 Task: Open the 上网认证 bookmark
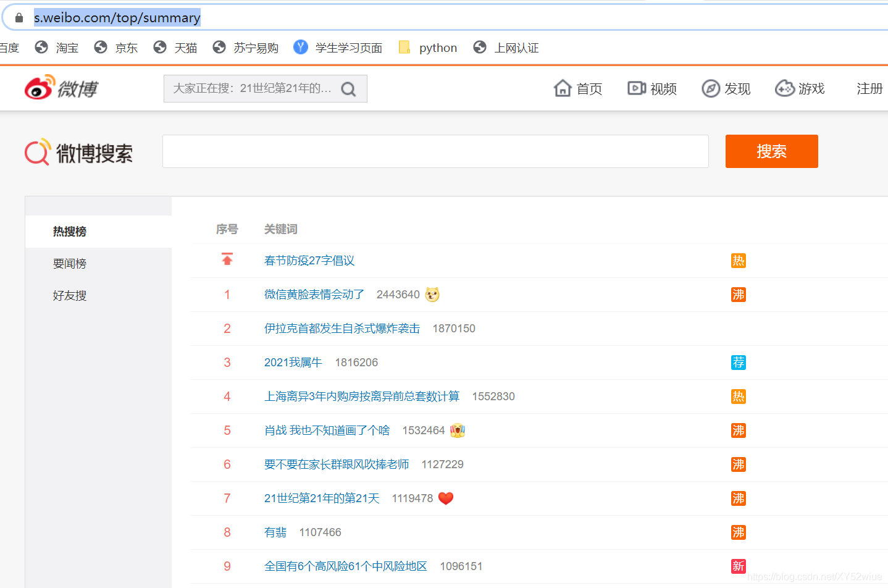point(506,48)
